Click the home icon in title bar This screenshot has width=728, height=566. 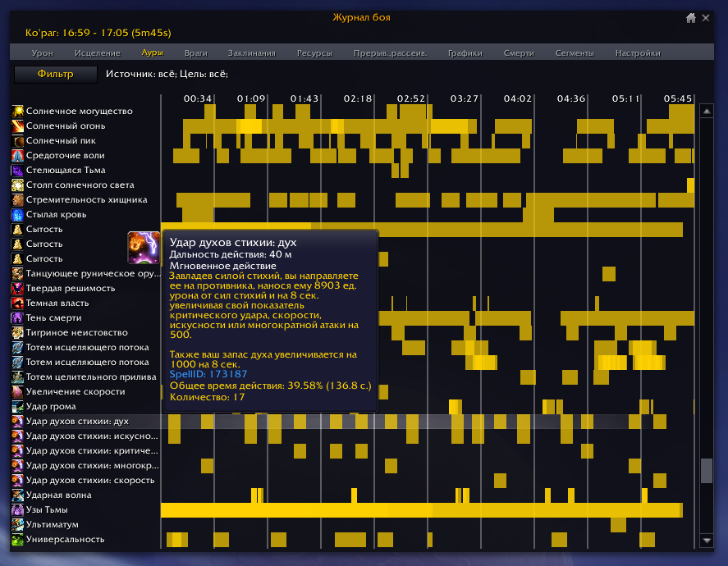click(x=691, y=17)
